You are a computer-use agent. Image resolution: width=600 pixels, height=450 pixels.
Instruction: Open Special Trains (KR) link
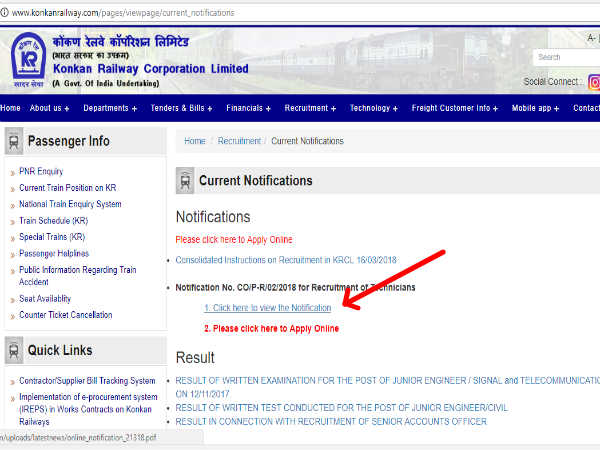point(52,237)
